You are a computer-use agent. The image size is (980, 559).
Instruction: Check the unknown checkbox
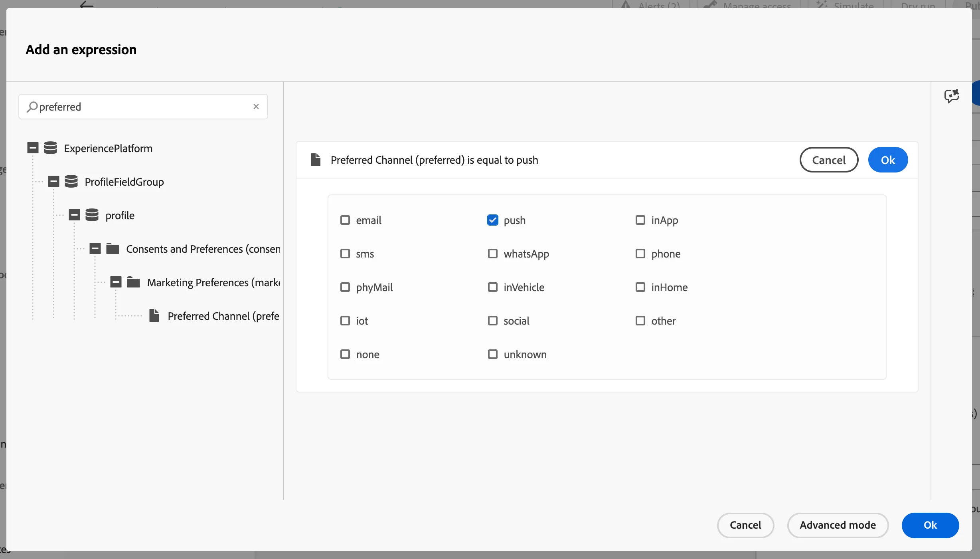(x=493, y=354)
